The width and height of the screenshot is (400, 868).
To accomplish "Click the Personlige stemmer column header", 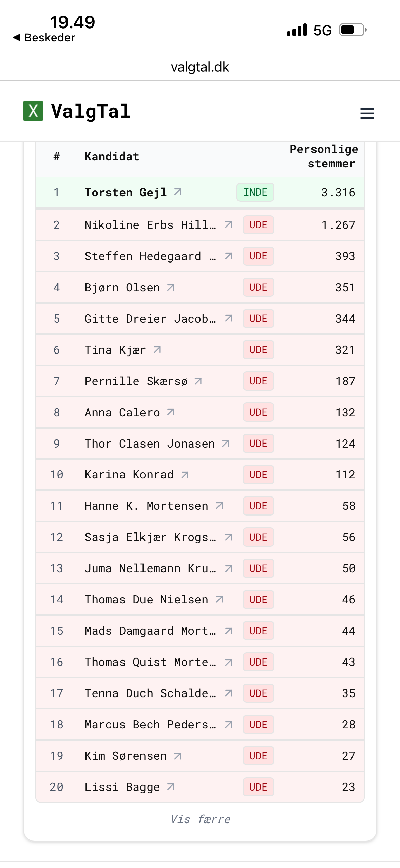I will click(x=323, y=157).
